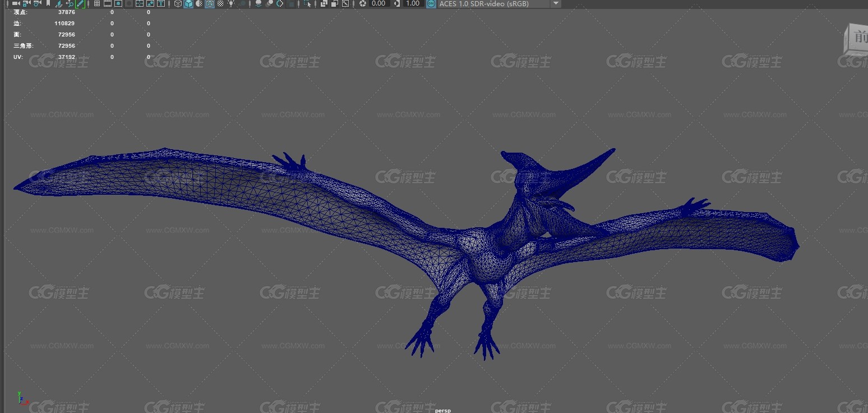Click the gamma half-circle icon
The width and height of the screenshot is (868, 413).
coord(397,3)
